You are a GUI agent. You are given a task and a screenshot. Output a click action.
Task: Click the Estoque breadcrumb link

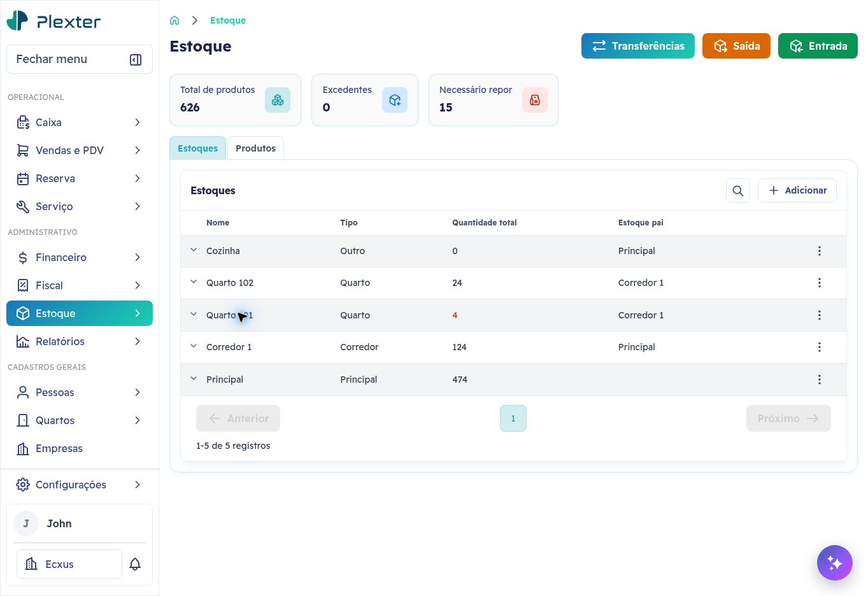(228, 20)
